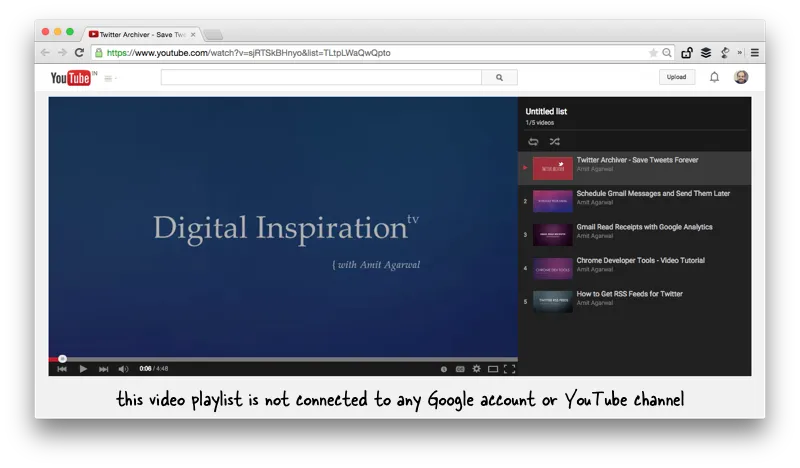Open Chrome's main menu
800x468 pixels.
754,53
